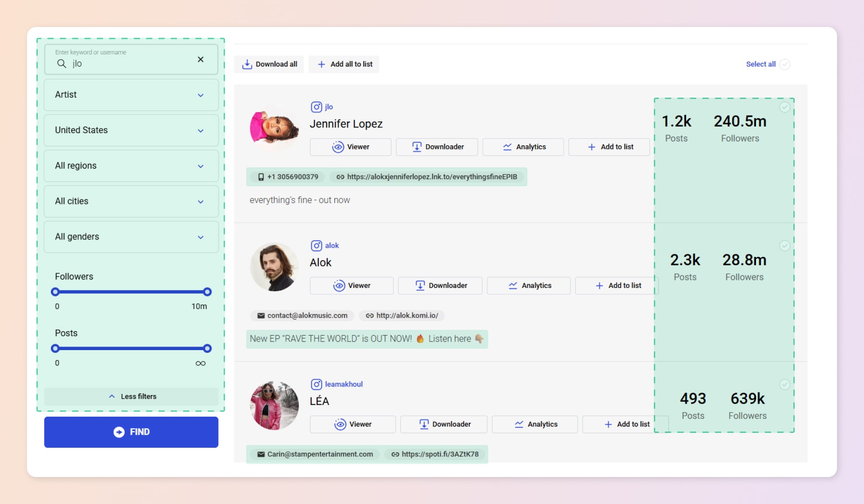Add Jennifer Lopez to list
The width and height of the screenshot is (864, 504).
coord(609,147)
